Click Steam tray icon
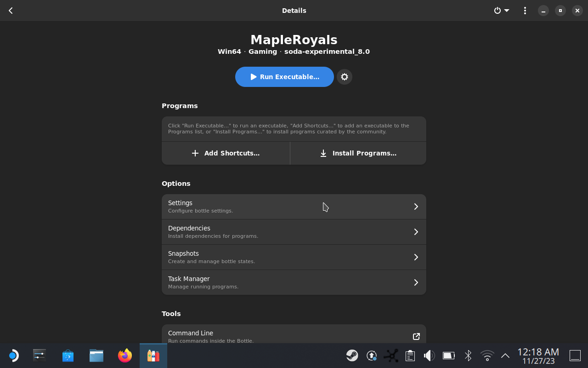 pyautogui.click(x=352, y=356)
